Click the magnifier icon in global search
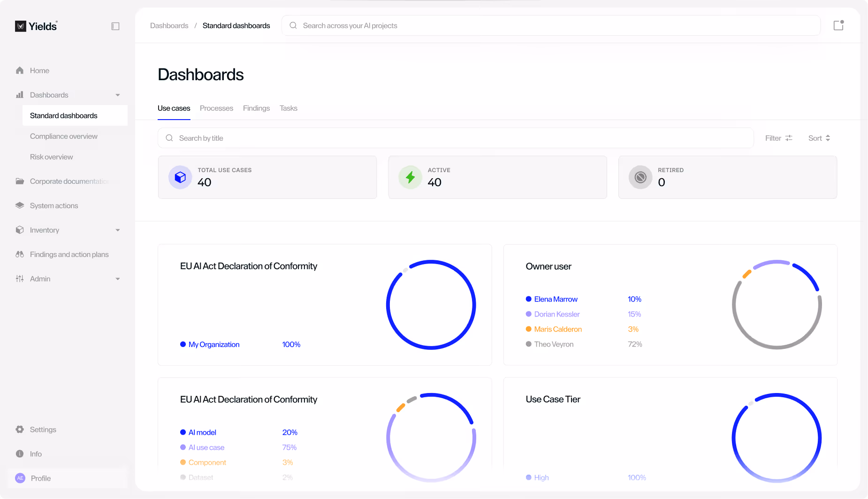Screen dimensions: 868x499 [293, 25]
